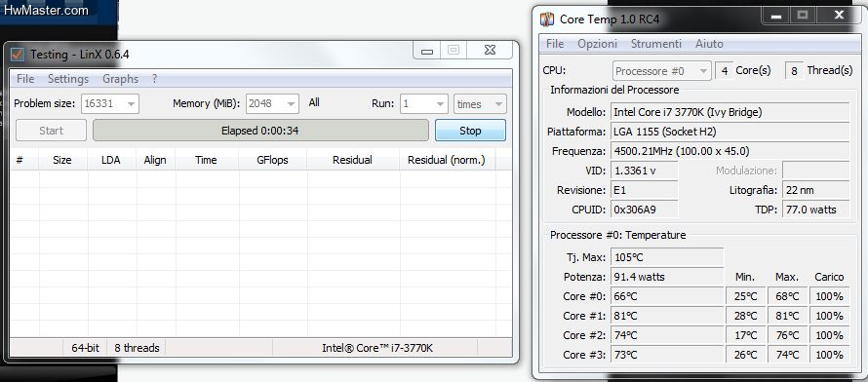Click the Litografia value 22 nm
The height and width of the screenshot is (382, 868).
click(x=815, y=190)
